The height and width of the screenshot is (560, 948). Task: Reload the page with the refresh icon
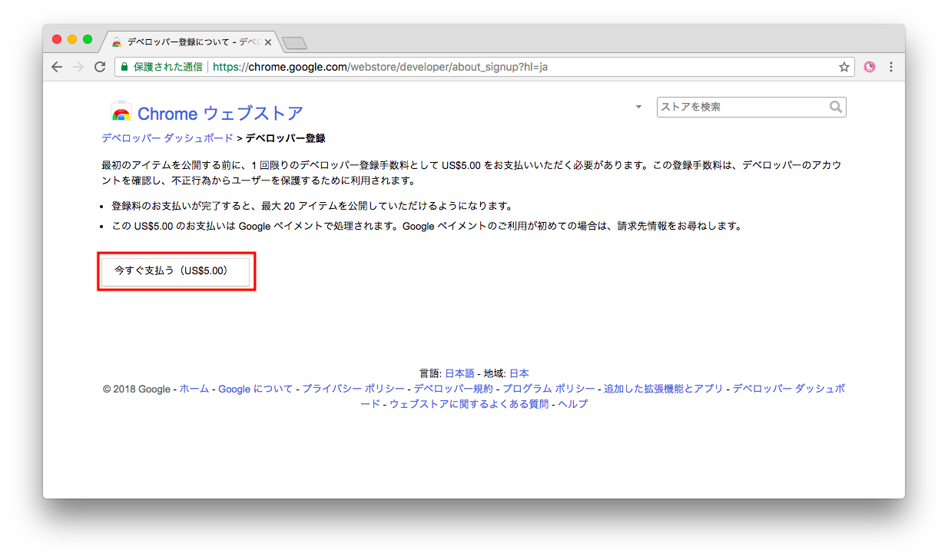[100, 67]
